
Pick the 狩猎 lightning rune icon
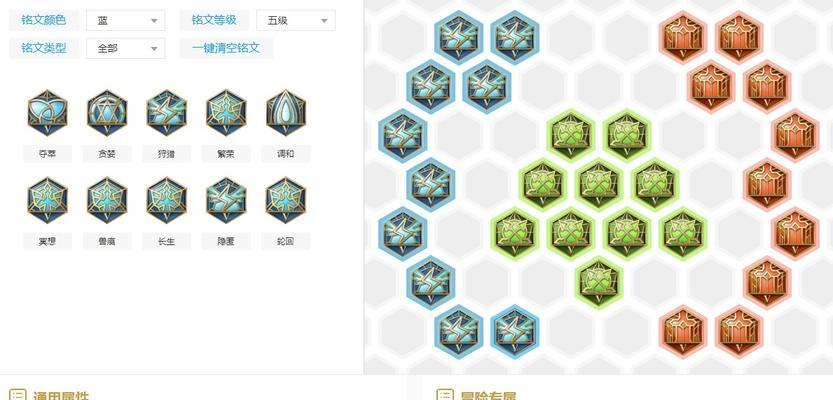[x=167, y=113]
